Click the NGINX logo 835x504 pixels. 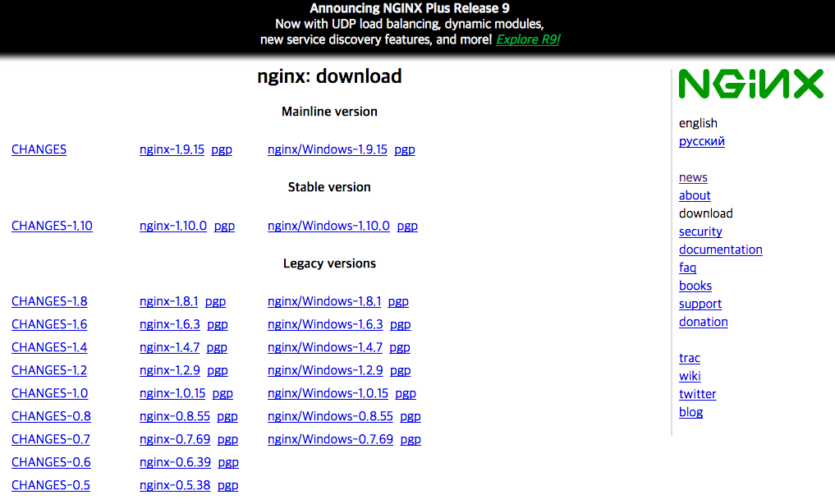tap(751, 84)
